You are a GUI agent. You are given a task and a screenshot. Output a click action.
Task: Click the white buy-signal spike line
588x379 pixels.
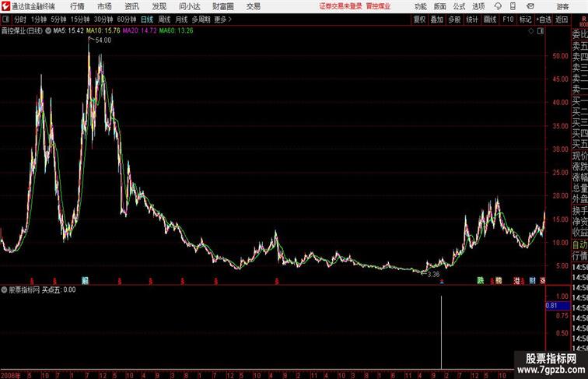(x=441, y=332)
